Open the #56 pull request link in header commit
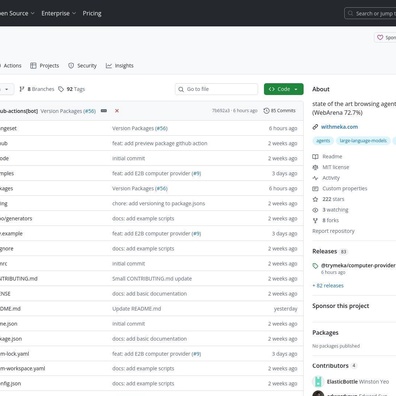Screen dimensions: 396x396 pyautogui.click(x=89, y=111)
